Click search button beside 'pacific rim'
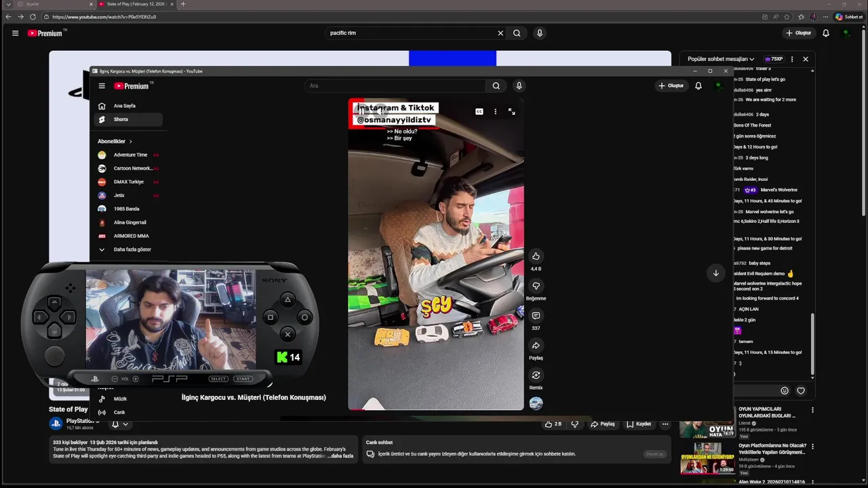This screenshot has width=868, height=488. [x=517, y=33]
